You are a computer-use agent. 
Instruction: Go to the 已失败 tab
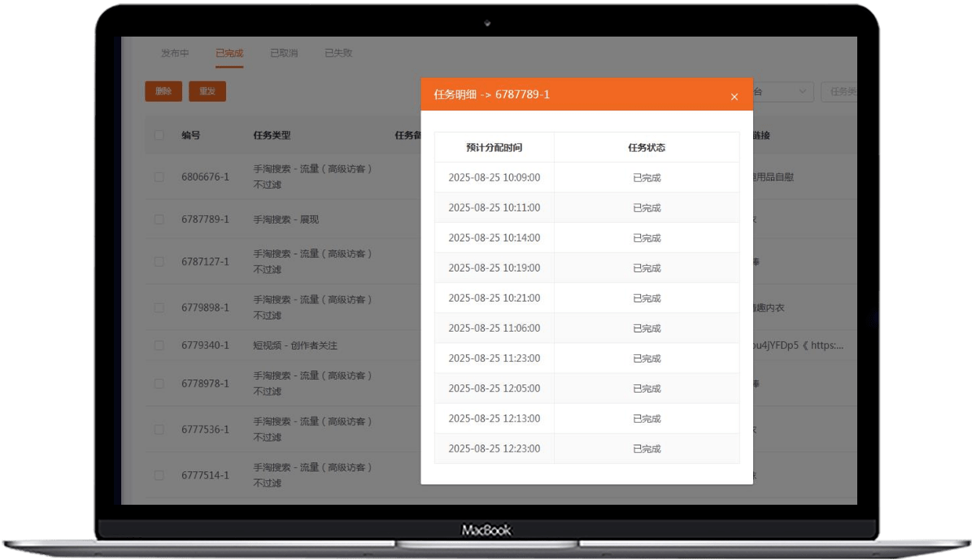[338, 54]
